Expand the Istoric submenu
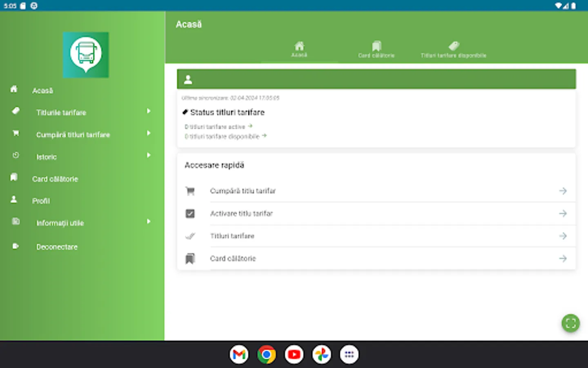Viewport: 588px width, 368px height. (148, 155)
